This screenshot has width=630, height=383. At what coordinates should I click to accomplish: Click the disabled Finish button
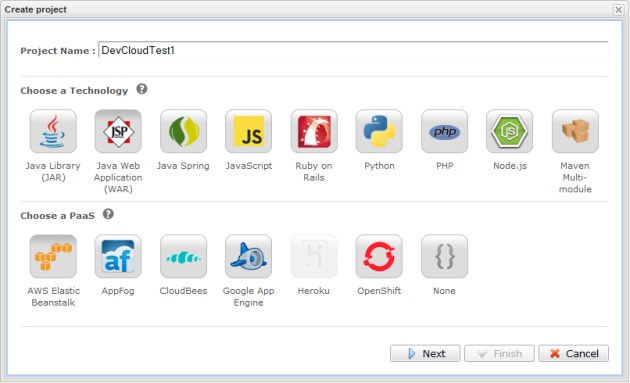499,353
